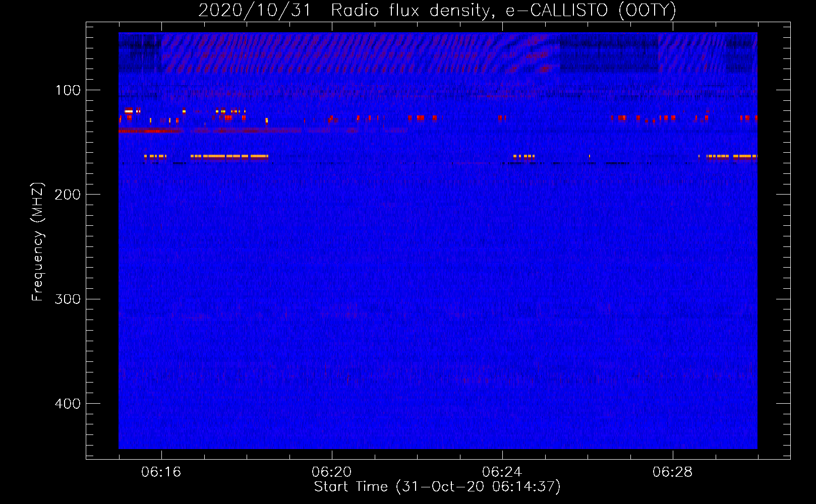
Task: Click the 400 frequency tick label
Action: [68, 404]
